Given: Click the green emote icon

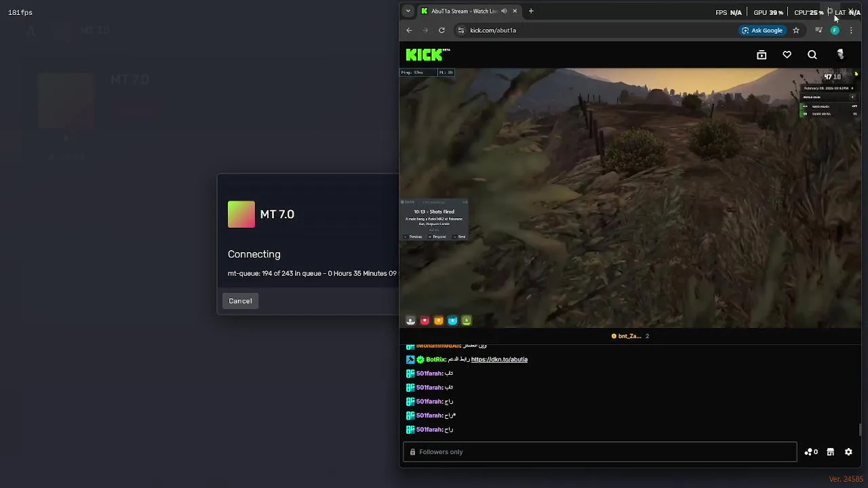Looking at the screenshot, I should [467, 321].
